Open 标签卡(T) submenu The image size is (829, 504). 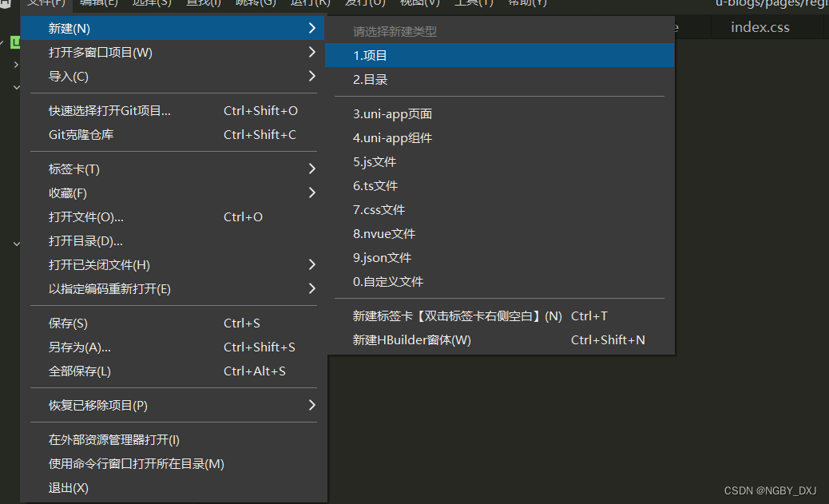click(x=173, y=169)
